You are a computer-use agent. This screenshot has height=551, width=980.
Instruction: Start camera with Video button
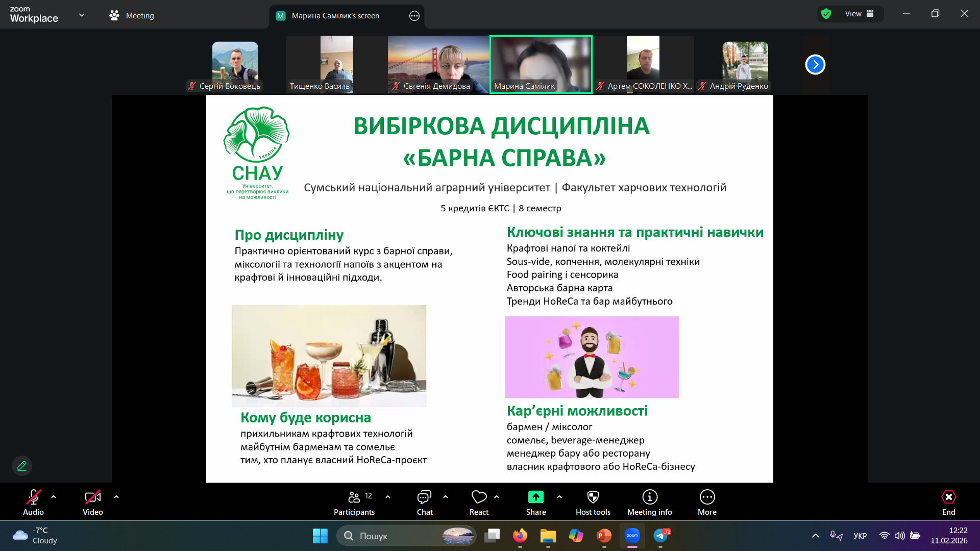coord(92,503)
